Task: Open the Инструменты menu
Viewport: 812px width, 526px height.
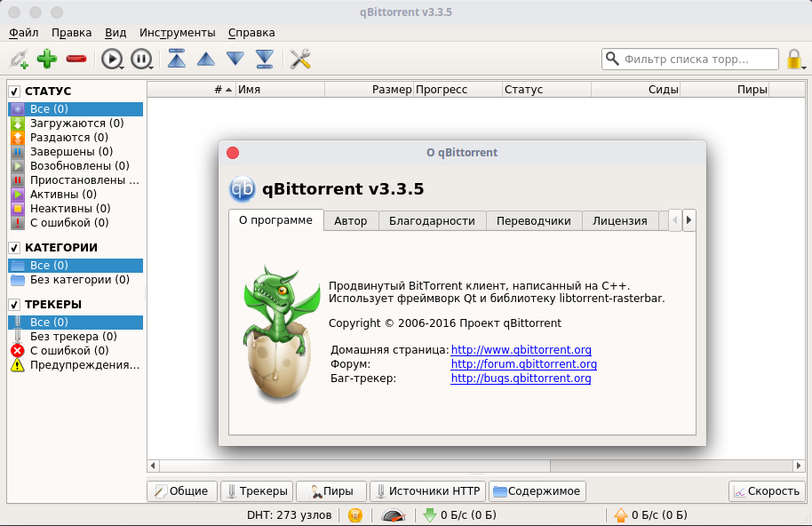Action: coord(177,33)
